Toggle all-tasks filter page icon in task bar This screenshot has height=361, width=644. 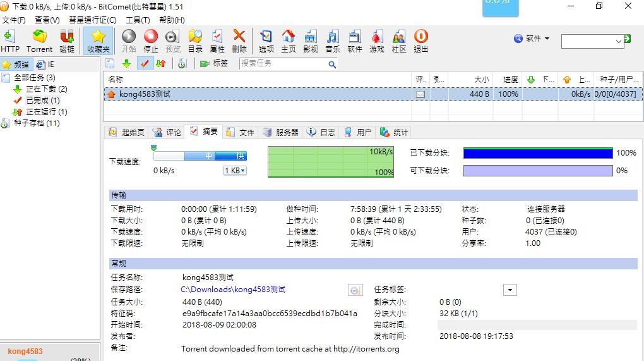110,63
